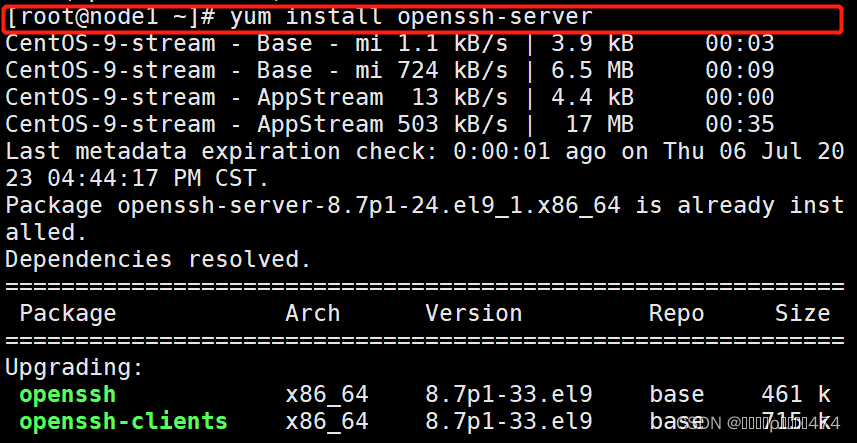The image size is (857, 443).
Task: Select the green openssh package name
Action: click(x=68, y=395)
